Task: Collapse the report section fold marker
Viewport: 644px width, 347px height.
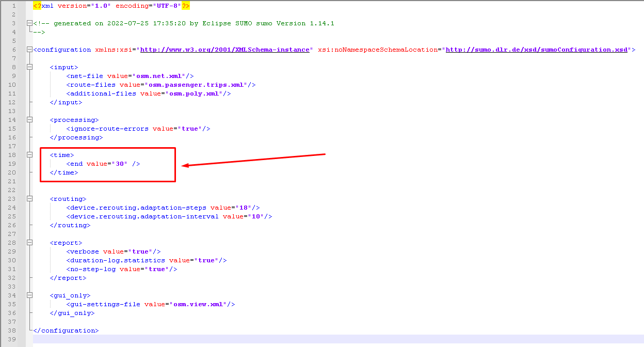Action: (x=29, y=242)
